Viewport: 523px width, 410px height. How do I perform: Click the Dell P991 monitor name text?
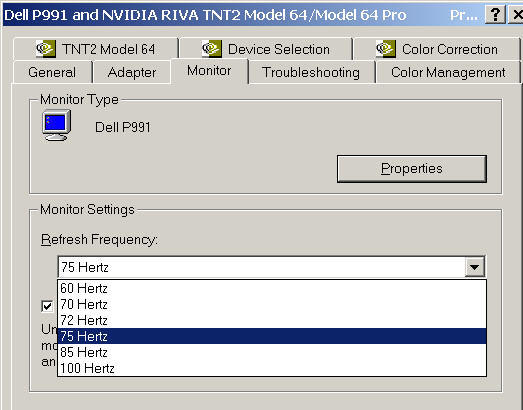click(x=123, y=127)
